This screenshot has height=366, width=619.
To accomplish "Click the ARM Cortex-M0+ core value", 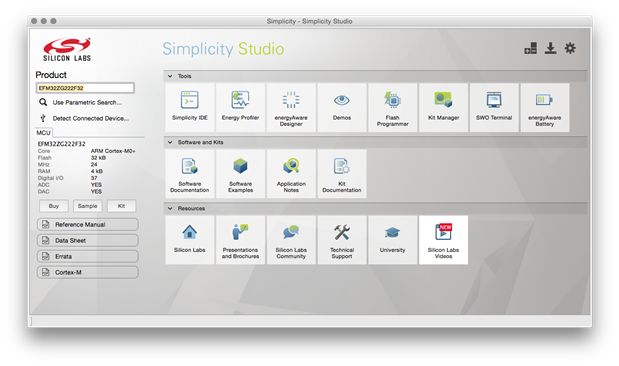I will click(x=113, y=151).
